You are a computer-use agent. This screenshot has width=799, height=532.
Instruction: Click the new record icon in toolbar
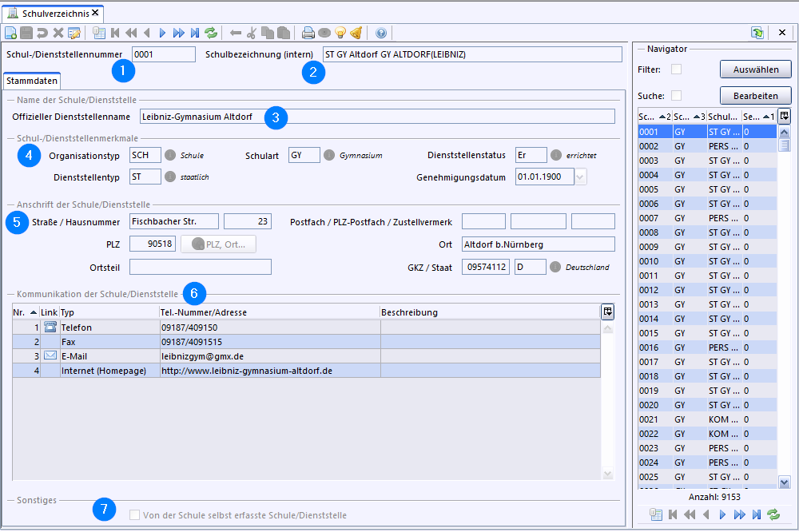(x=10, y=33)
